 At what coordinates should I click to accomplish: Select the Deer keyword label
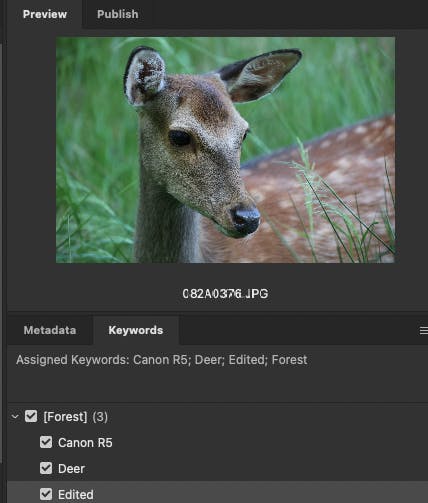point(71,469)
